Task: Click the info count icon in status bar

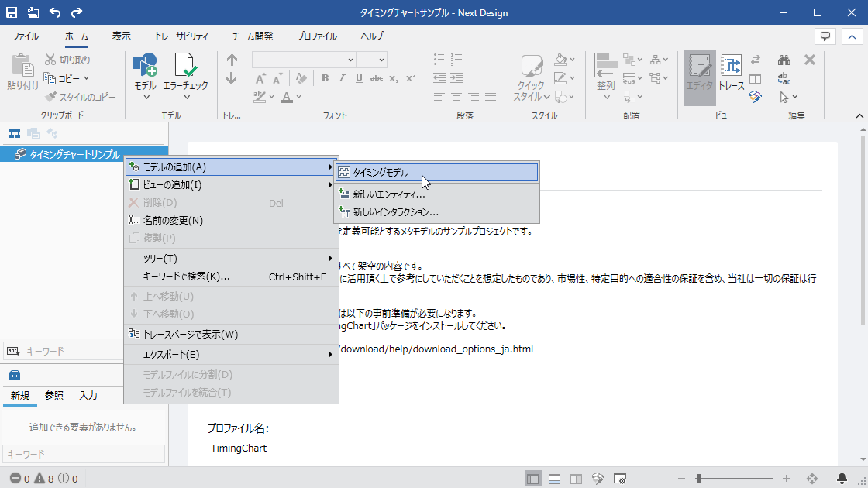Action: tap(64, 478)
